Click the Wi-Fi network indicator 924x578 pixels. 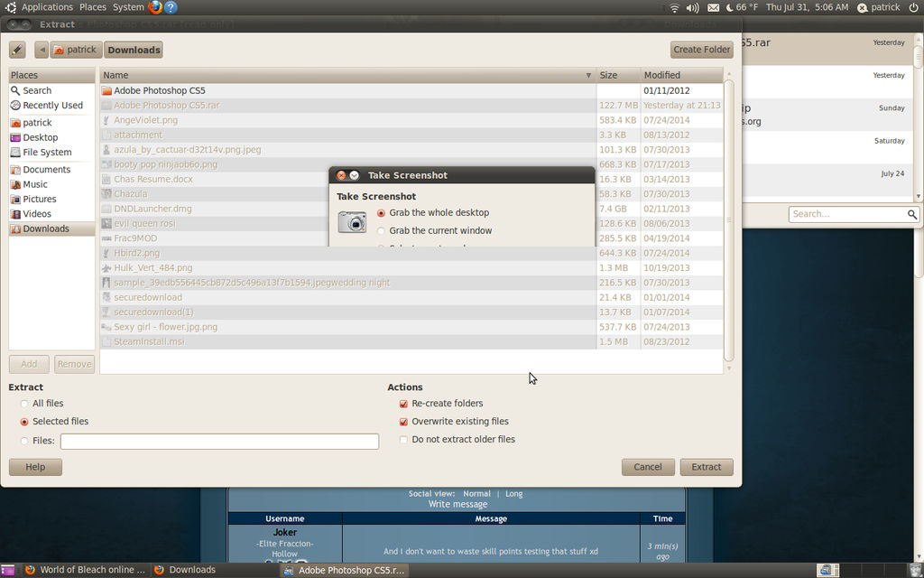click(675, 7)
